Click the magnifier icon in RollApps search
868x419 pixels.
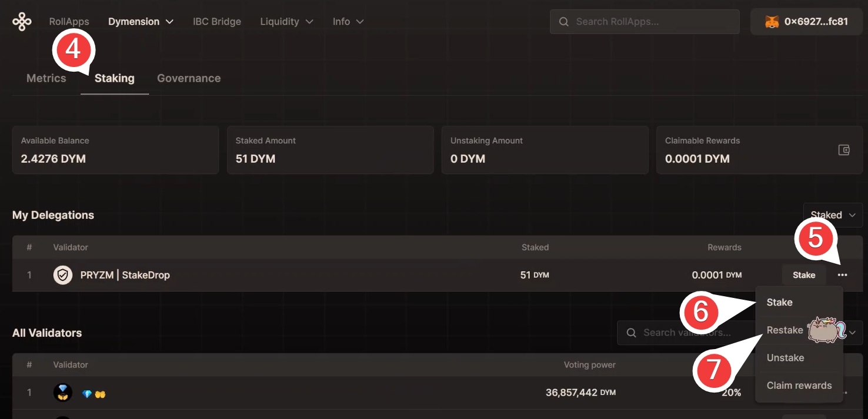pyautogui.click(x=564, y=22)
